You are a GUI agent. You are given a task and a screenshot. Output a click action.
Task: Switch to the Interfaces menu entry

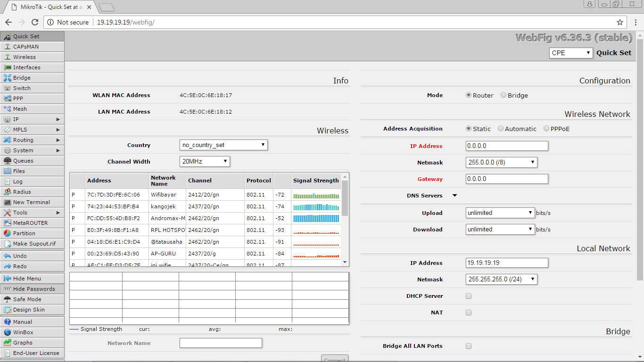[26, 67]
